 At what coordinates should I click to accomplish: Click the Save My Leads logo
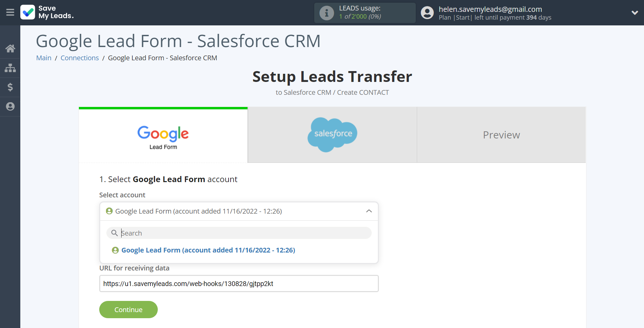pos(47,12)
